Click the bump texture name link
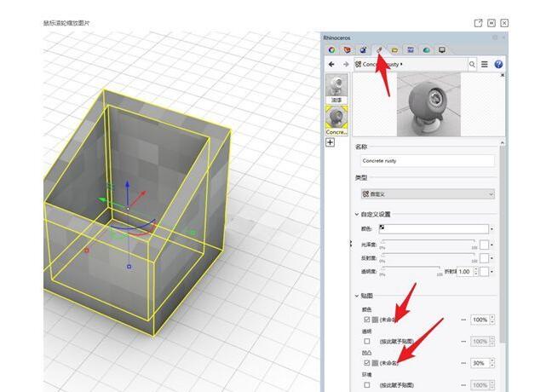Image resolution: width=552 pixels, height=392 pixels. [388, 363]
